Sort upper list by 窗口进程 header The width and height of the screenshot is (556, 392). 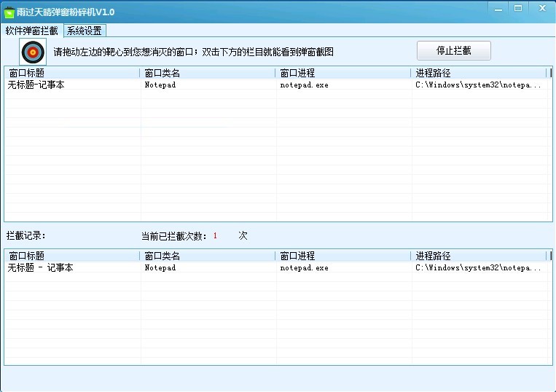click(343, 73)
